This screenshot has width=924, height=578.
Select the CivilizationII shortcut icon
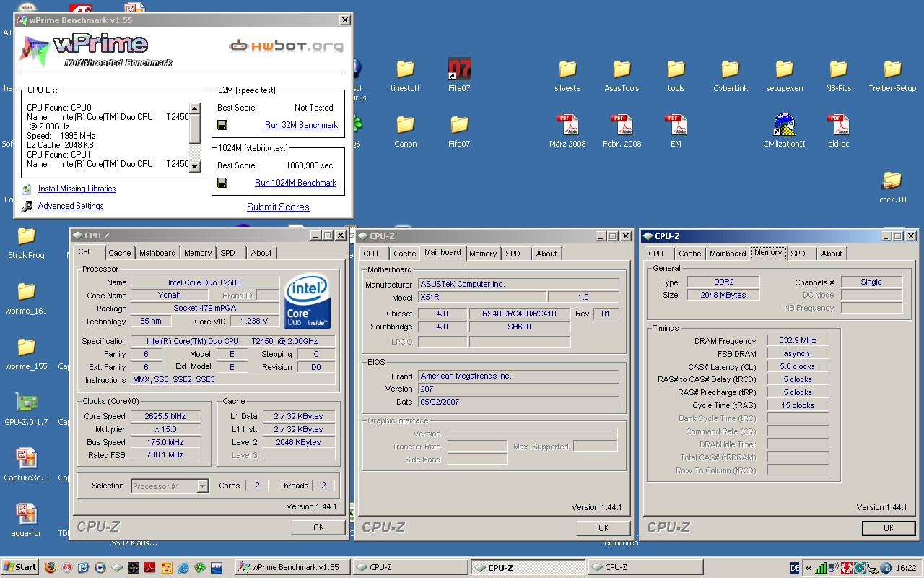pos(784,131)
